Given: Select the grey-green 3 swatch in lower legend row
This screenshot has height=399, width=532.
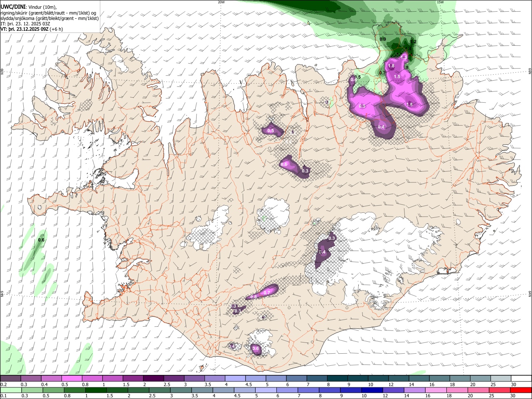Looking at the screenshot, I should (181, 390).
